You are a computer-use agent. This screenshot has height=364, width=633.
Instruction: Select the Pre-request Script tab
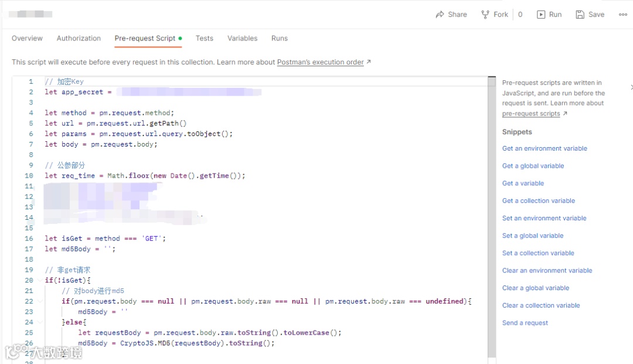tap(148, 38)
